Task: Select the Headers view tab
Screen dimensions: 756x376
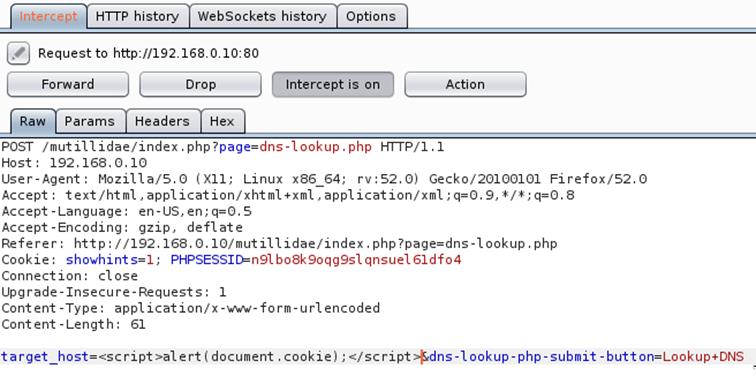Action: click(x=162, y=121)
